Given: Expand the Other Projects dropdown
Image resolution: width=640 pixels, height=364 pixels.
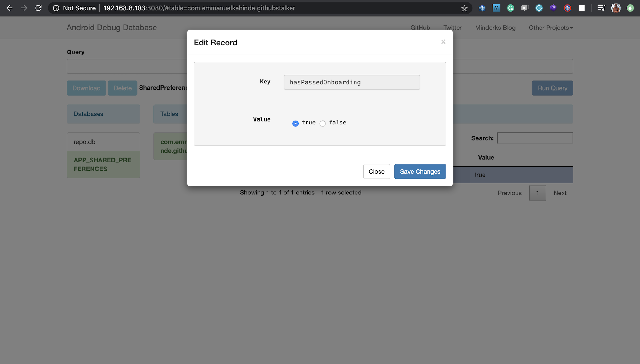Looking at the screenshot, I should pos(550,28).
